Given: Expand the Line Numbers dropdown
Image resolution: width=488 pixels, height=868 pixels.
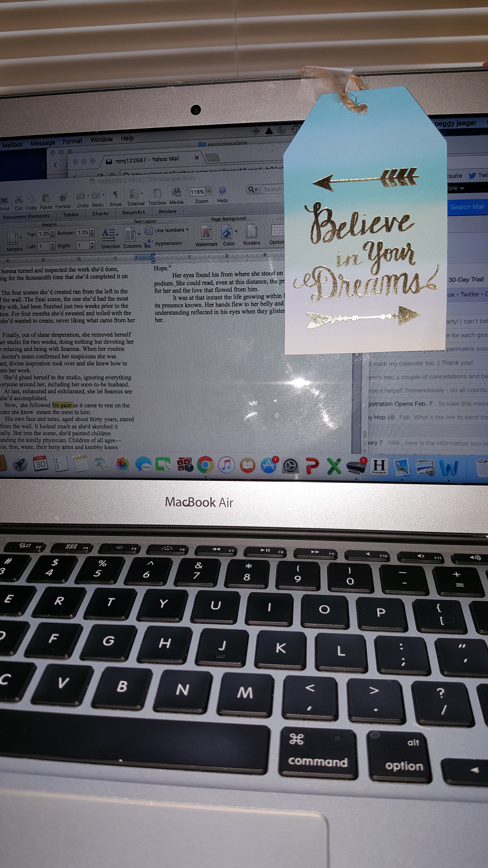Looking at the screenshot, I should pos(187,230).
